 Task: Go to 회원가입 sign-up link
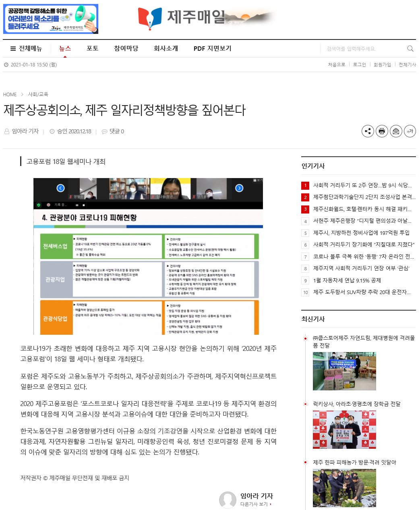point(383,64)
